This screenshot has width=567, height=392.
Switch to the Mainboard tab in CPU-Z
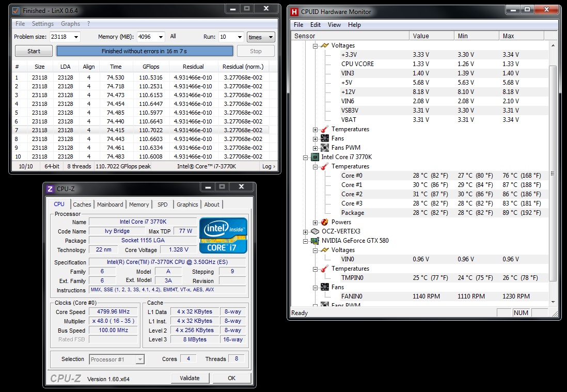[x=110, y=205]
